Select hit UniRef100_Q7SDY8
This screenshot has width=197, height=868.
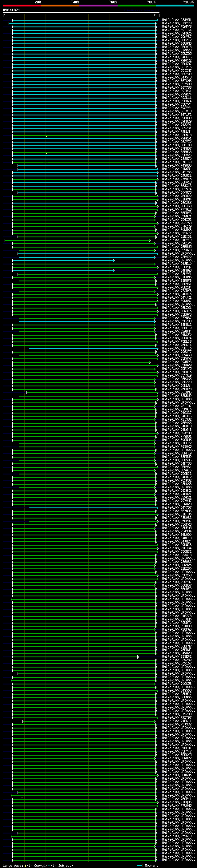tap(177, 291)
